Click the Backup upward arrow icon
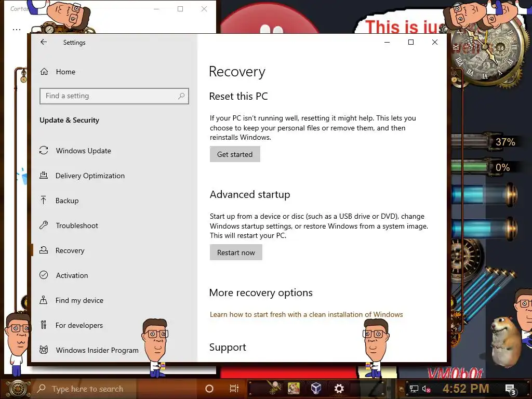Image resolution: width=532 pixels, height=399 pixels. click(x=44, y=200)
